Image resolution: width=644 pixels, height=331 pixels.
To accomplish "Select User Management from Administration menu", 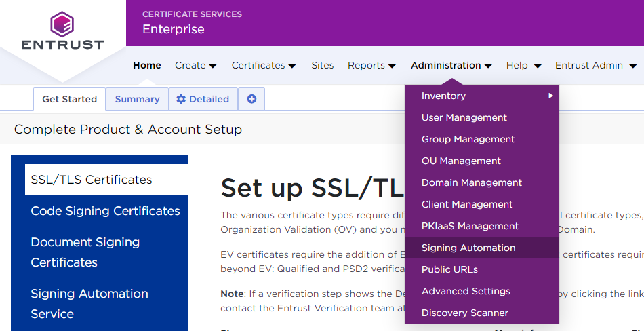I will tap(464, 117).
